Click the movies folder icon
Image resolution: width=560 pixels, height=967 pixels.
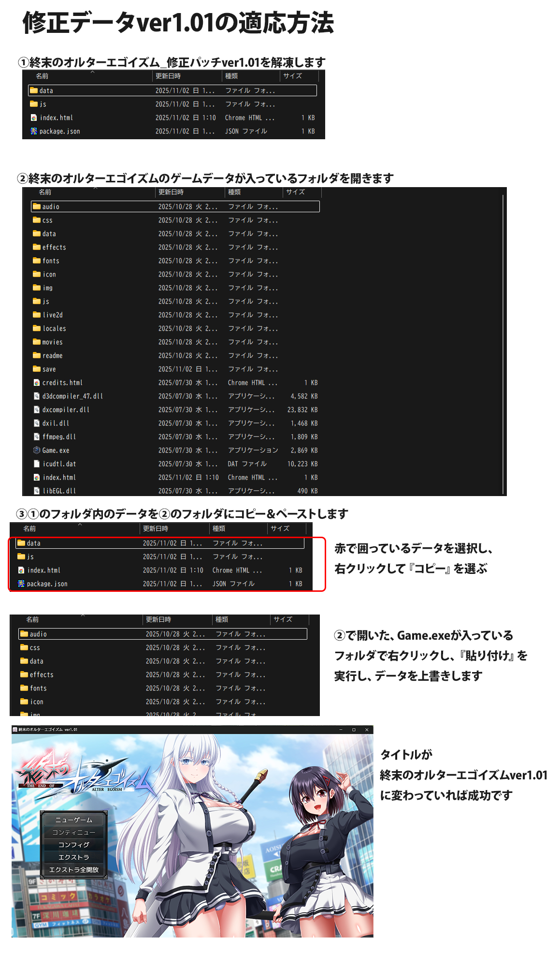coord(37,342)
